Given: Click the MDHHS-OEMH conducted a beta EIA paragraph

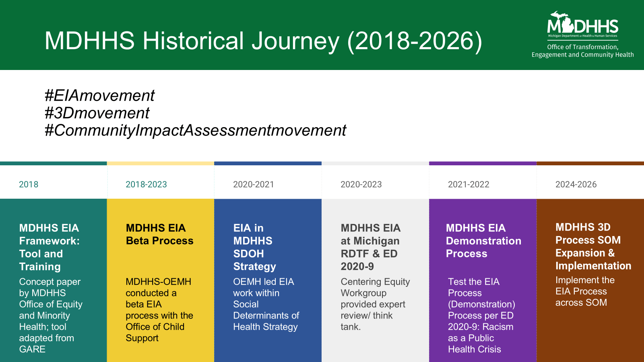Looking at the screenshot, I should [x=159, y=310].
